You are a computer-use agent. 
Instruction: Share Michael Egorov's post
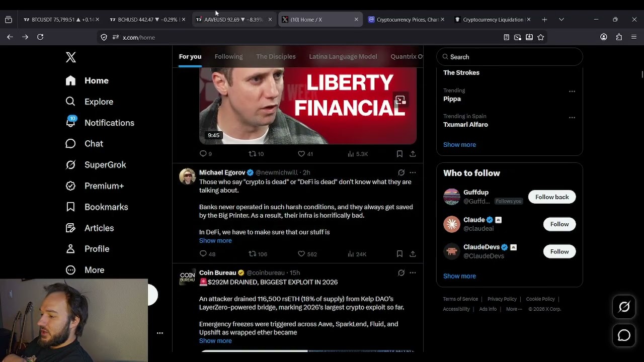click(x=413, y=254)
